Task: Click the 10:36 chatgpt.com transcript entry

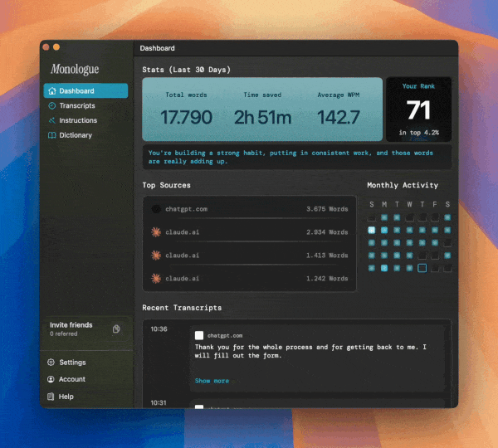Action: (x=296, y=358)
